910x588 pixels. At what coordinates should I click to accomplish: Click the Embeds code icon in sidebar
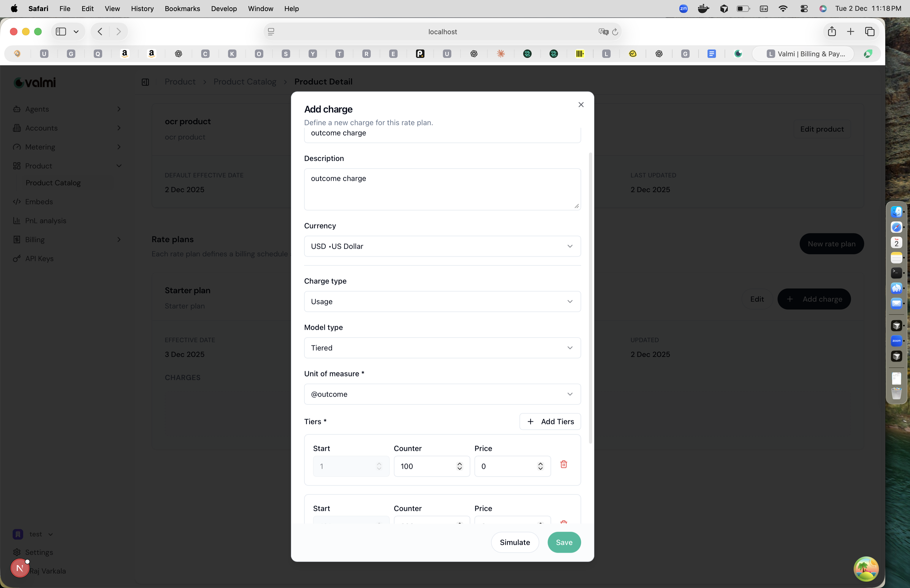(x=17, y=202)
